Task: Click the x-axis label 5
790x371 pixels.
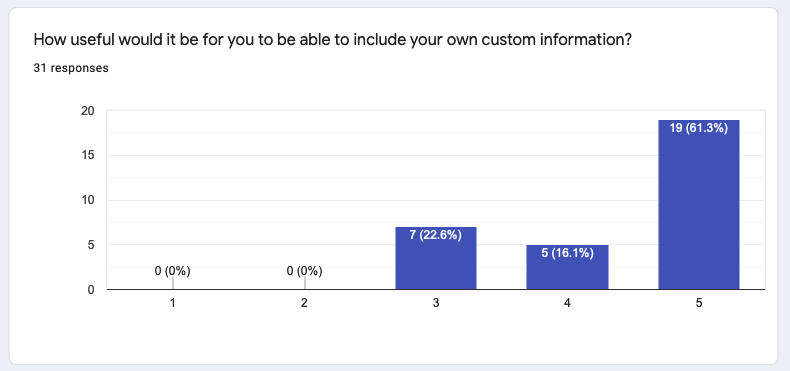Action: pyautogui.click(x=699, y=303)
